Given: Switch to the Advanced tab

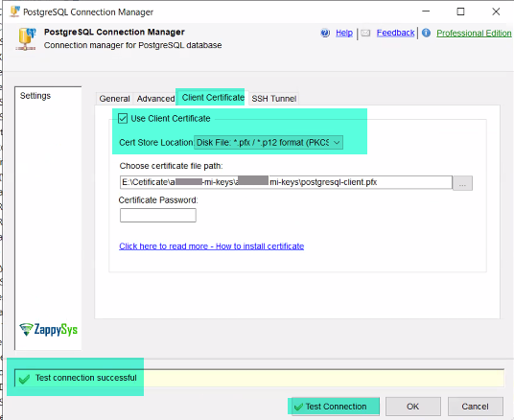Looking at the screenshot, I should [155, 99].
